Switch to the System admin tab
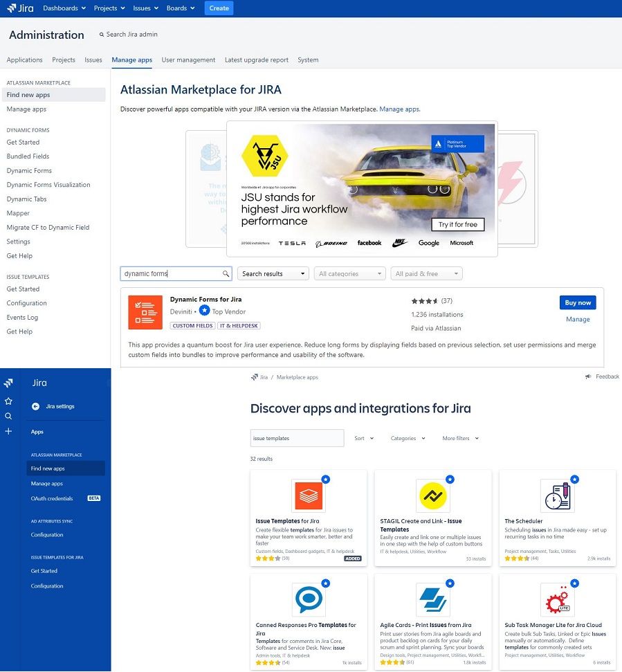The height and width of the screenshot is (672, 622). [308, 60]
